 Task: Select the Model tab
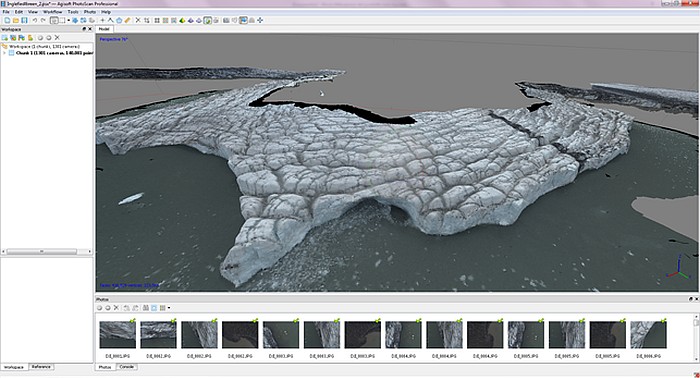104,29
